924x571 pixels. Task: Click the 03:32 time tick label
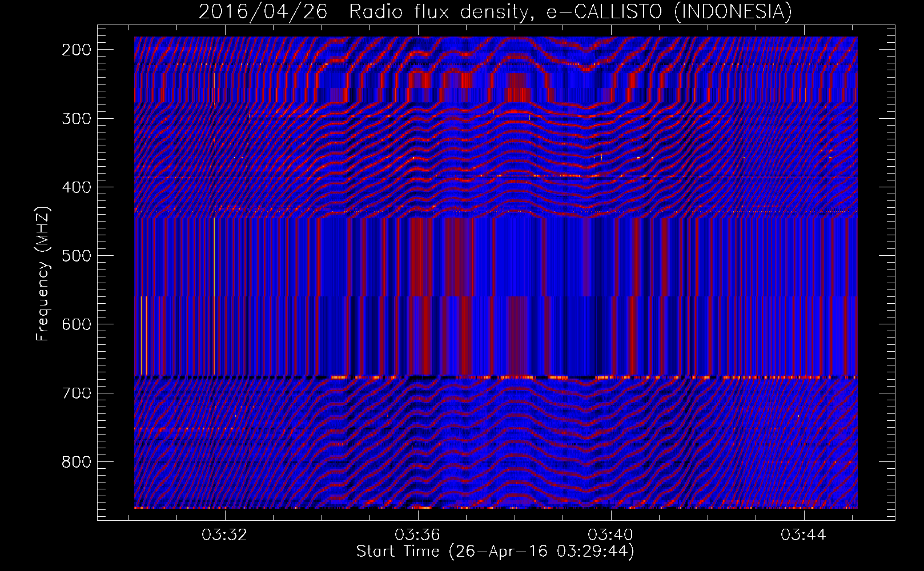point(224,534)
